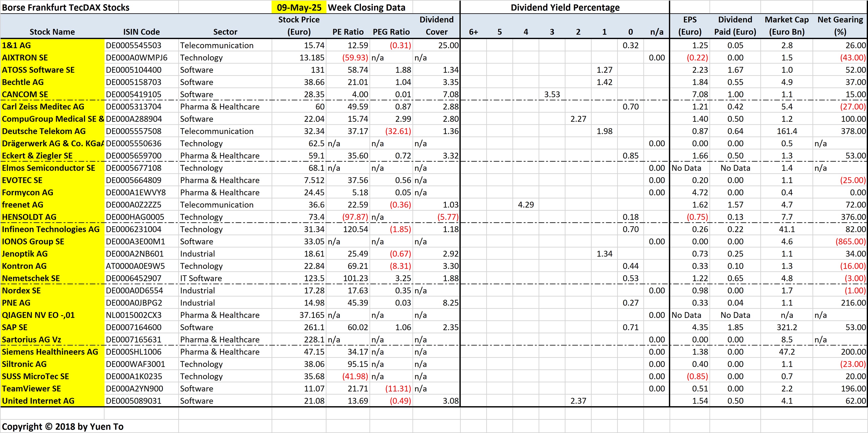868x433 pixels.
Task: Click the 'Nemetschek SE' stock name
Action: pyautogui.click(x=52, y=278)
